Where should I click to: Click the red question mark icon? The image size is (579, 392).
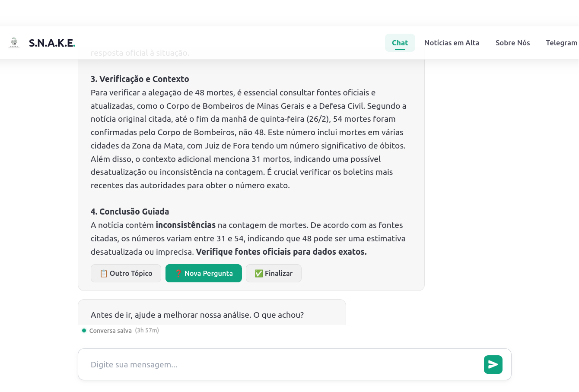(x=178, y=273)
